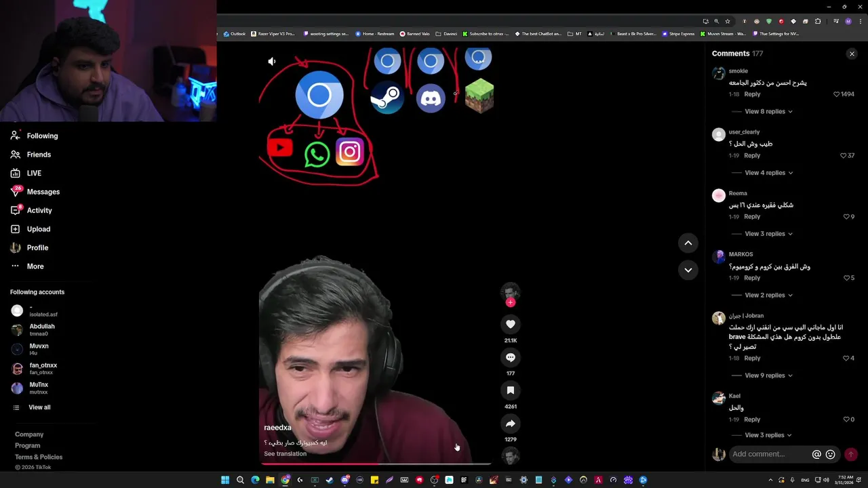Like Kael's comment heart

(x=846, y=420)
